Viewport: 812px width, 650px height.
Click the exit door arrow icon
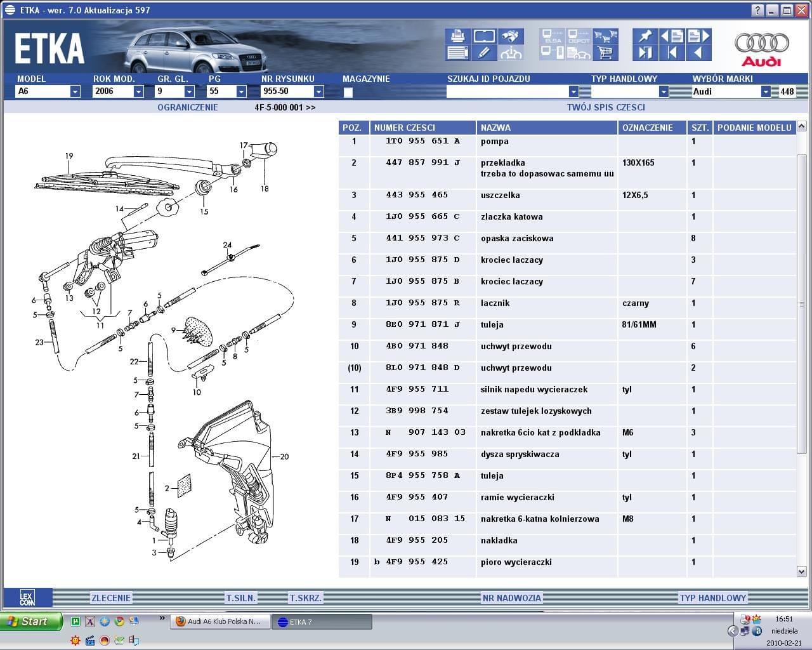(x=645, y=53)
